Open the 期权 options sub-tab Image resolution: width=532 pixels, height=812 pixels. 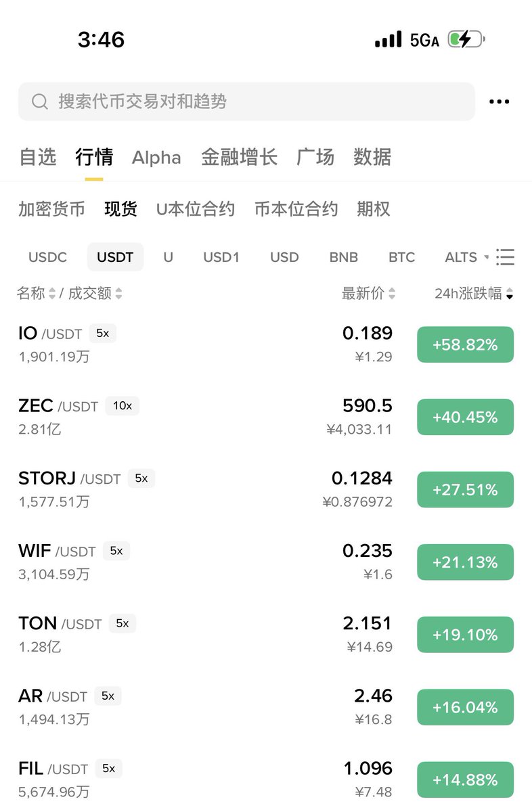click(374, 209)
